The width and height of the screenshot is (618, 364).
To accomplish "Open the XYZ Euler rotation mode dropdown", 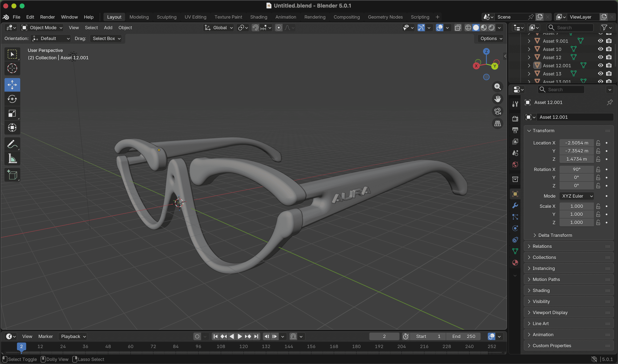I will (x=577, y=196).
